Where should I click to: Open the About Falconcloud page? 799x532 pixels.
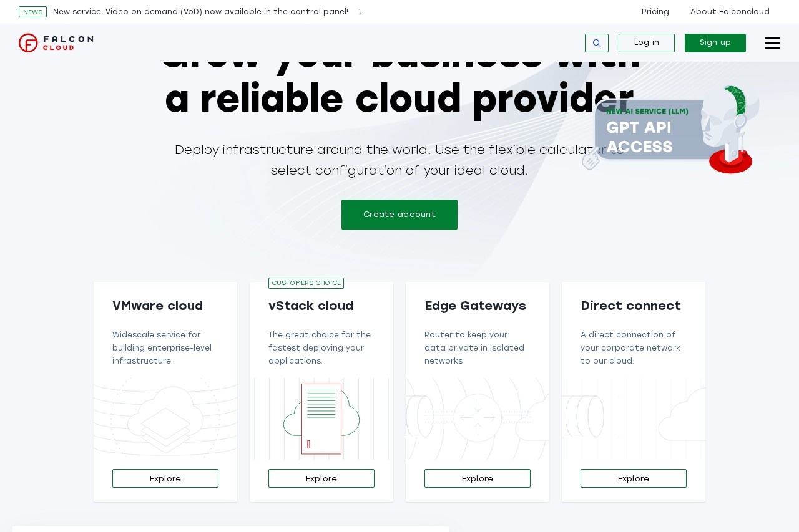click(730, 12)
